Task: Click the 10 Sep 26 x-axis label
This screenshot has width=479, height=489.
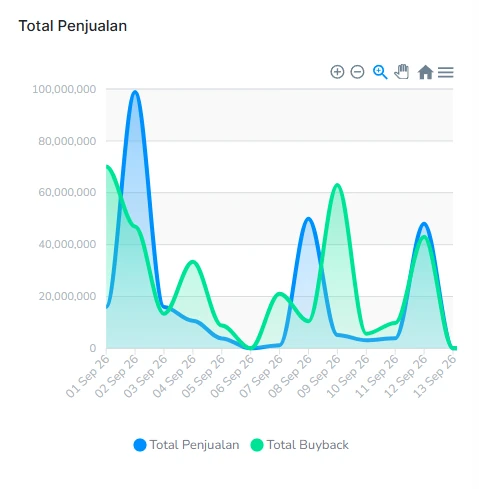Action: (x=348, y=376)
